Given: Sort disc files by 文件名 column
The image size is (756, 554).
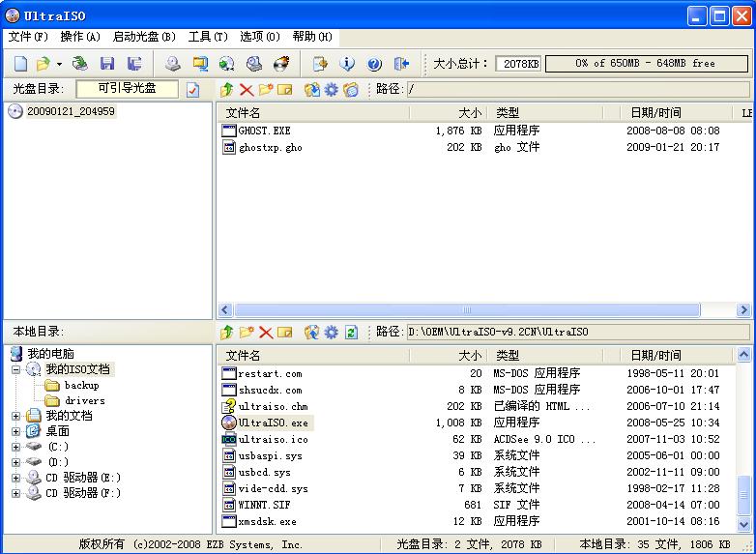Looking at the screenshot, I should click(x=313, y=113).
